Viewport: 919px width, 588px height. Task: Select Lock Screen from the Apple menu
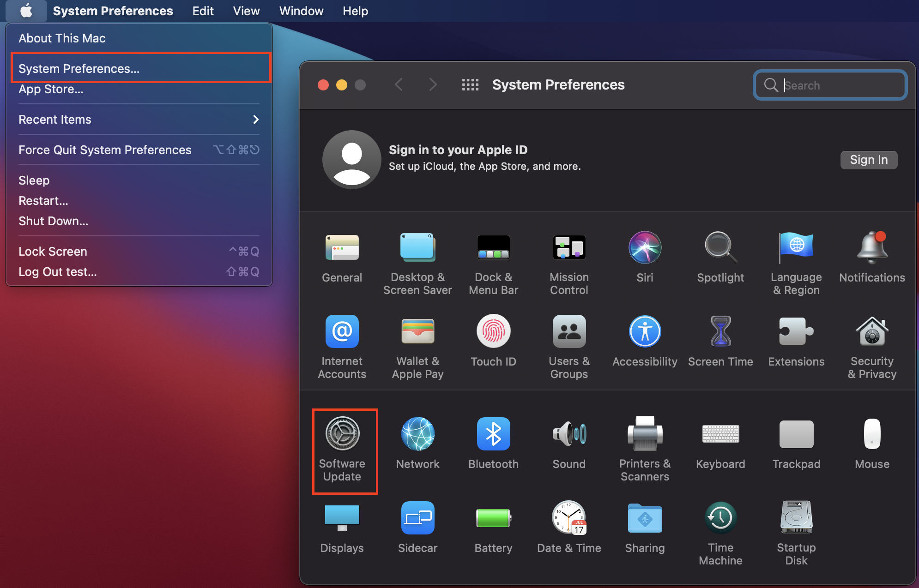point(53,251)
